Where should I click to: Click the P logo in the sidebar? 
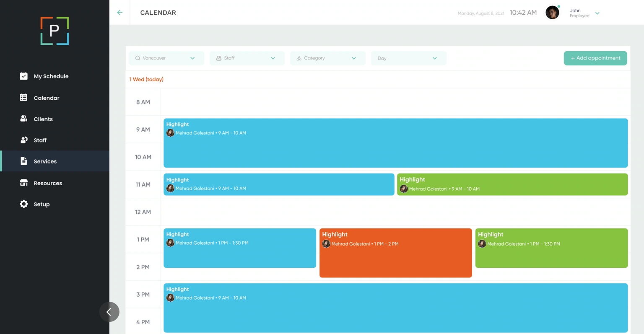pos(55,31)
